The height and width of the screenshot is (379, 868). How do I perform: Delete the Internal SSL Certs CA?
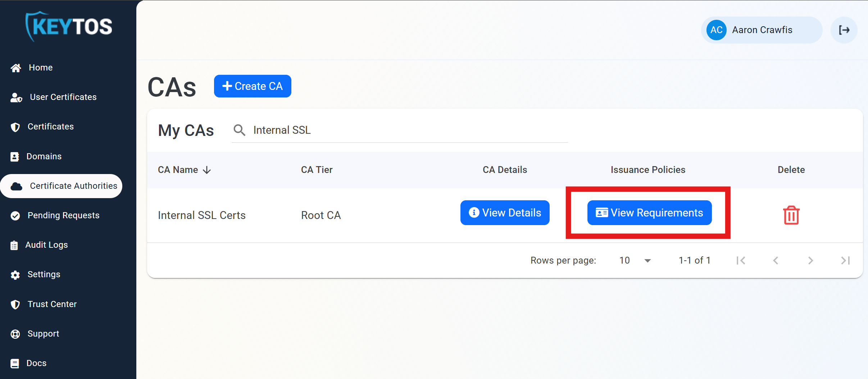point(790,215)
